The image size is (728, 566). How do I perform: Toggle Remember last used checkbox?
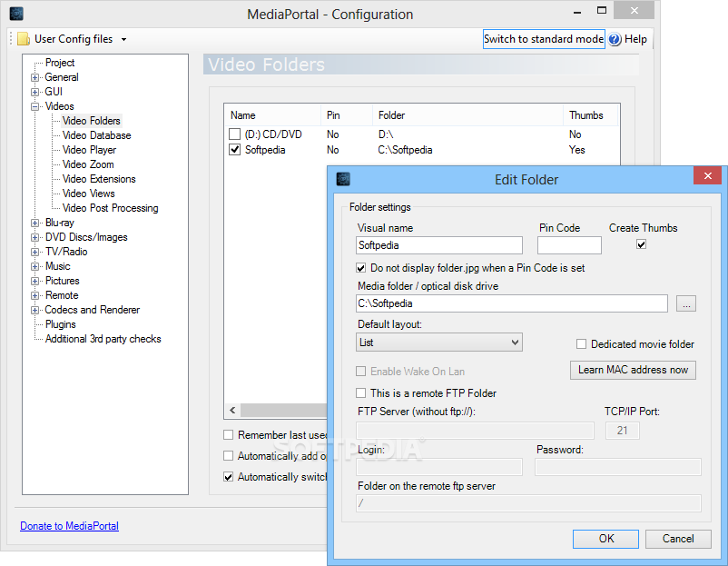pyautogui.click(x=228, y=435)
